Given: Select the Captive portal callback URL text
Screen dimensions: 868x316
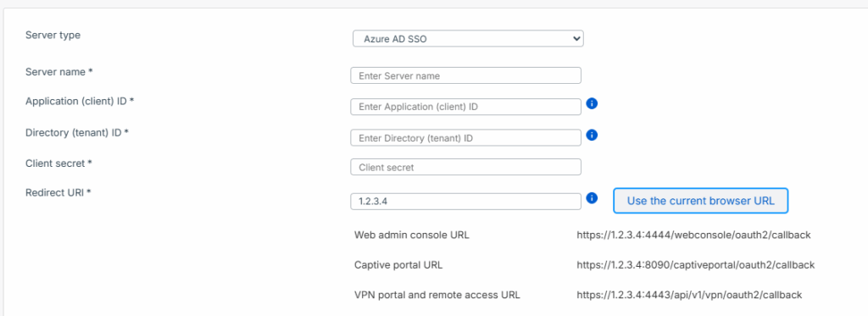Looking at the screenshot, I should point(695,265).
